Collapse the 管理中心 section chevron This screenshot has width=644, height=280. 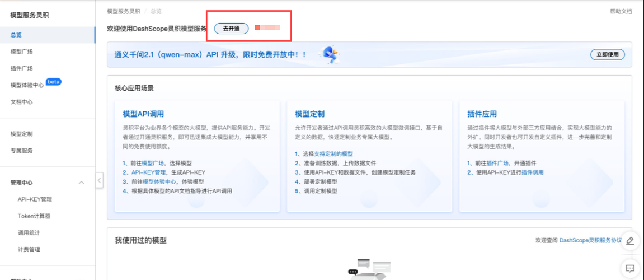point(81,183)
